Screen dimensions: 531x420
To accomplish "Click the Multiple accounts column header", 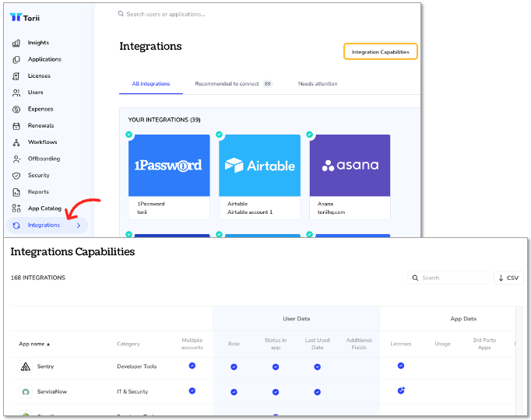I will click(x=192, y=344).
